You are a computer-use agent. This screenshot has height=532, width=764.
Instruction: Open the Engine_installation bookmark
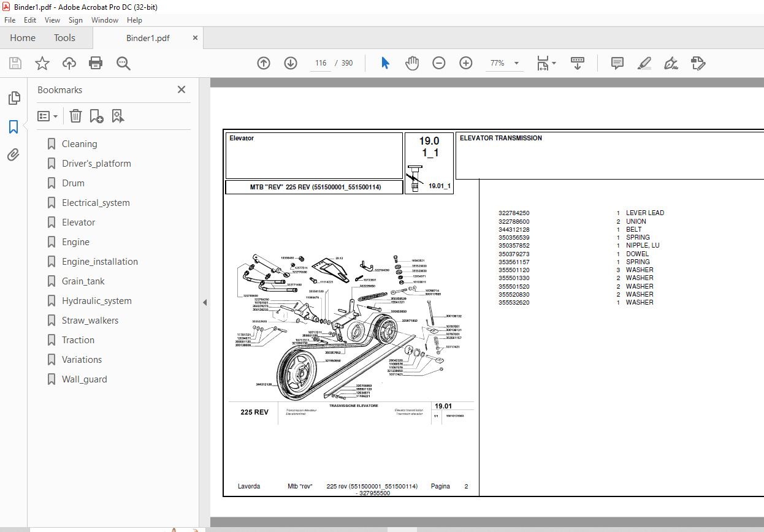click(x=100, y=262)
